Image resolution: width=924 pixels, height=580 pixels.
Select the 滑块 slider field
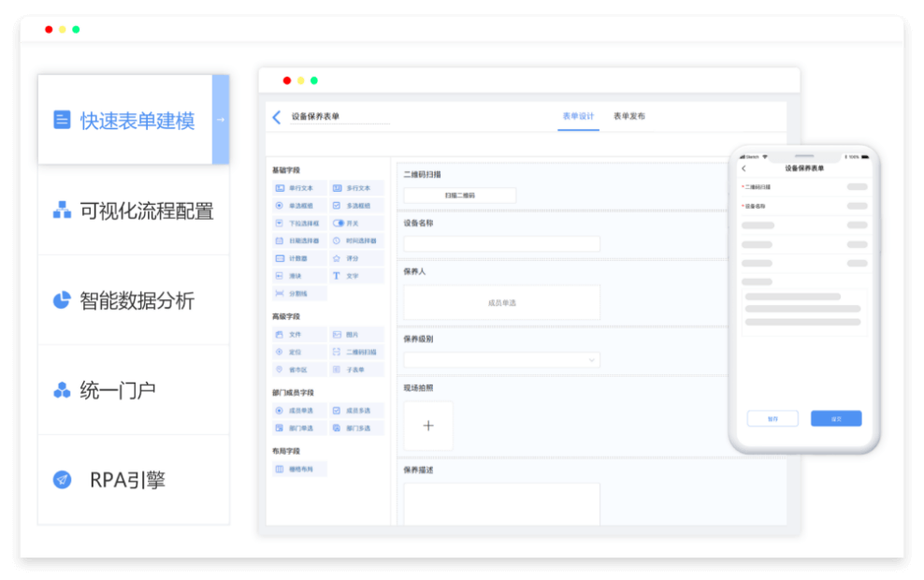tap(299, 276)
